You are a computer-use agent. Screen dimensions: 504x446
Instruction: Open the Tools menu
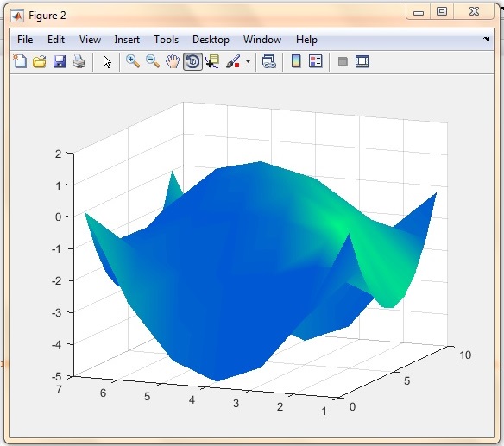click(x=167, y=40)
